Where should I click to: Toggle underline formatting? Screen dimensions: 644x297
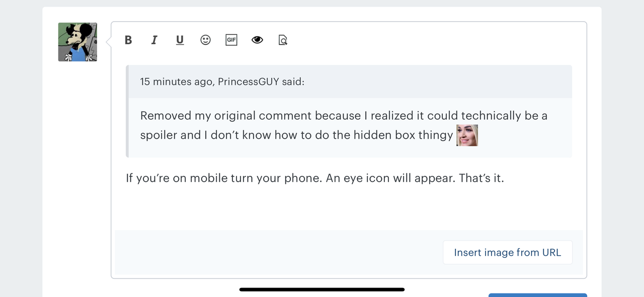click(180, 40)
